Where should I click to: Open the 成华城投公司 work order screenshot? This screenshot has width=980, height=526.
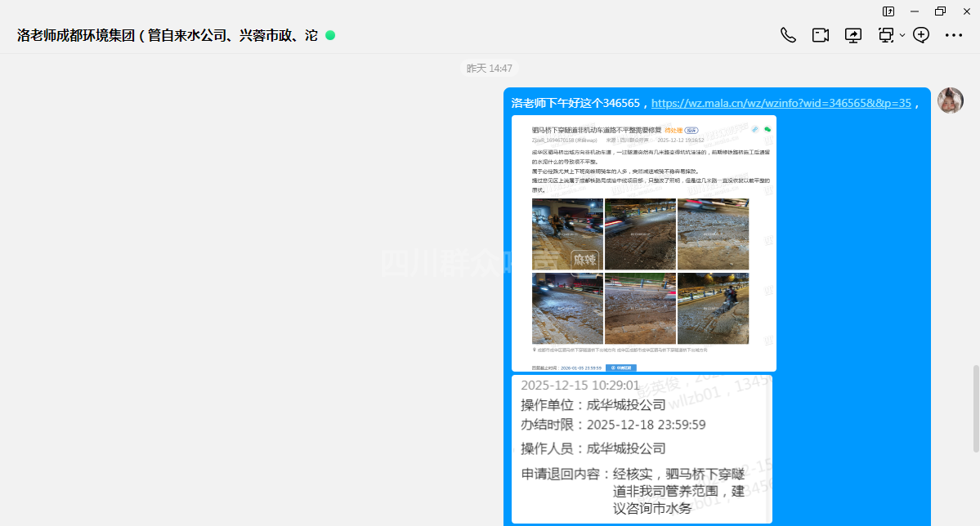coord(642,449)
